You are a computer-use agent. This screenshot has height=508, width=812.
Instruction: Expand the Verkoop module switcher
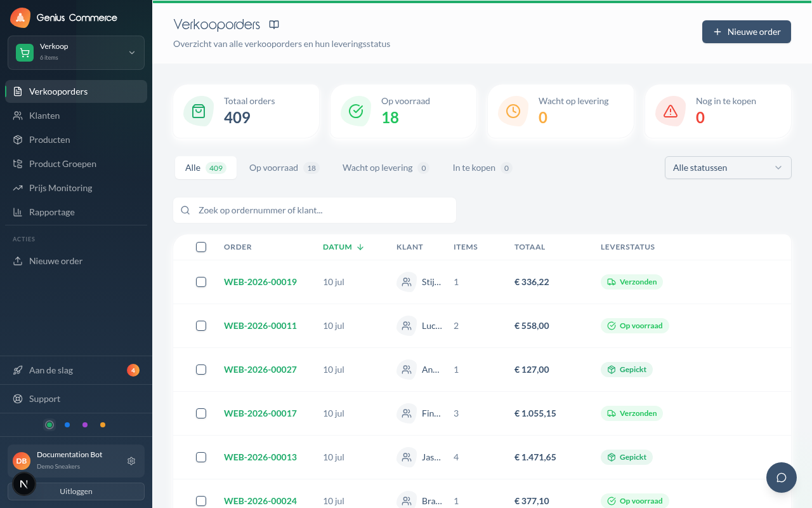pos(76,53)
